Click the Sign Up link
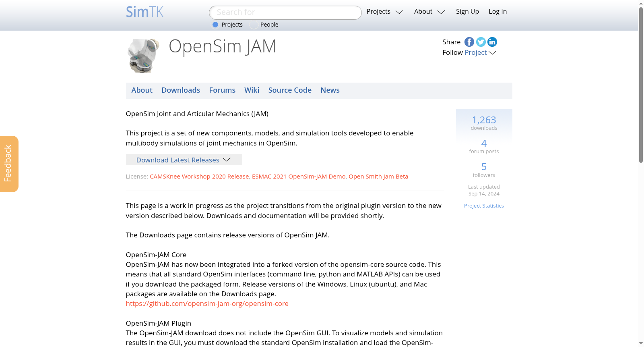This screenshot has width=644, height=347. coord(467,12)
